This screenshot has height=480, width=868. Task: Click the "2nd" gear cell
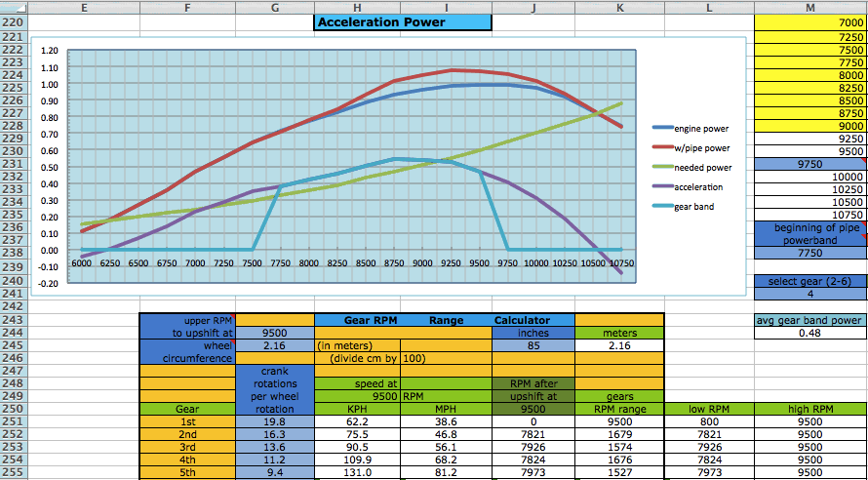click(187, 434)
